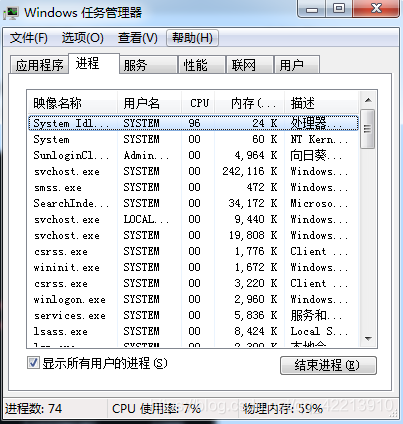Sort by 内存 column header

coord(250,103)
